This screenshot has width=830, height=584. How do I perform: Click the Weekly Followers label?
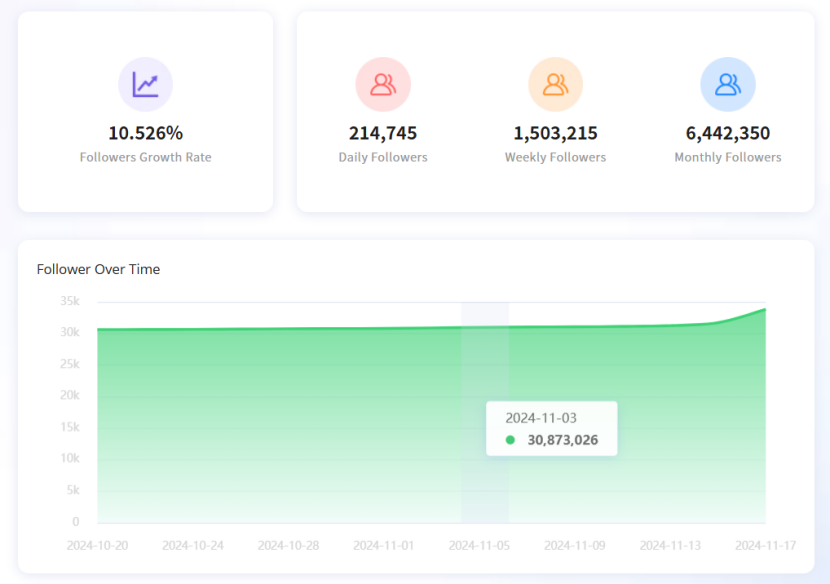click(555, 157)
